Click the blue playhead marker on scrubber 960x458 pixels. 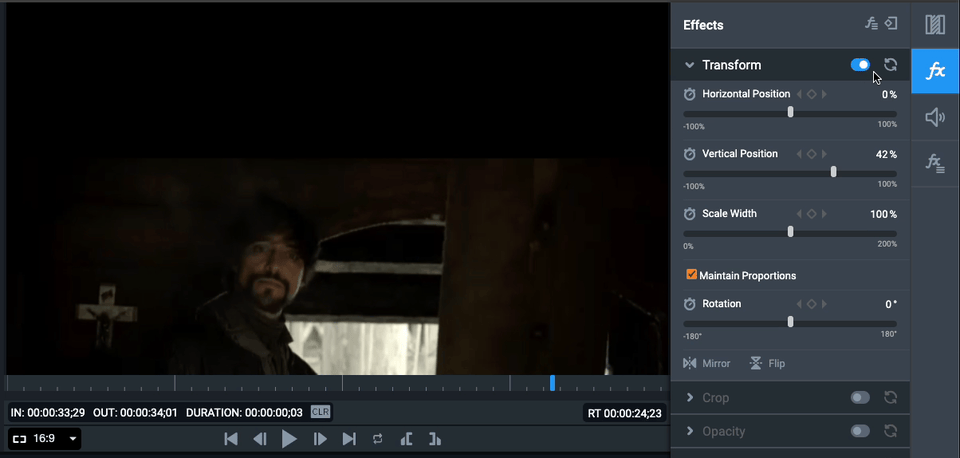(x=552, y=383)
